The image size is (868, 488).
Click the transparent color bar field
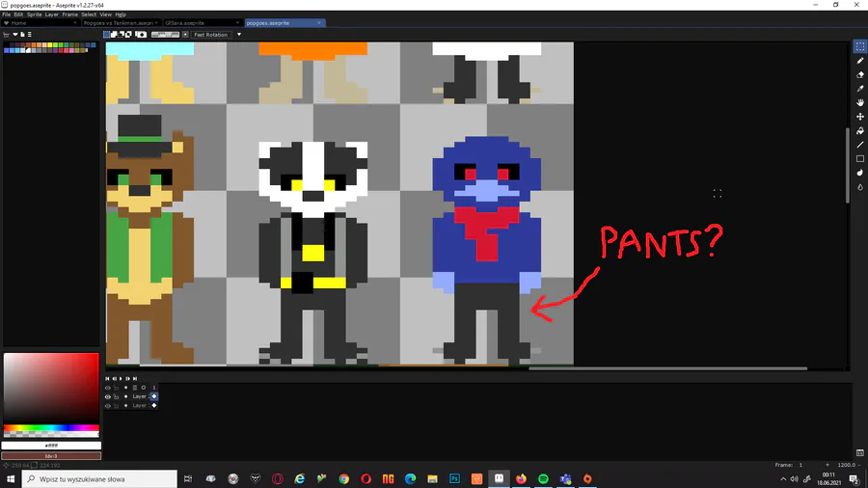(x=166, y=35)
